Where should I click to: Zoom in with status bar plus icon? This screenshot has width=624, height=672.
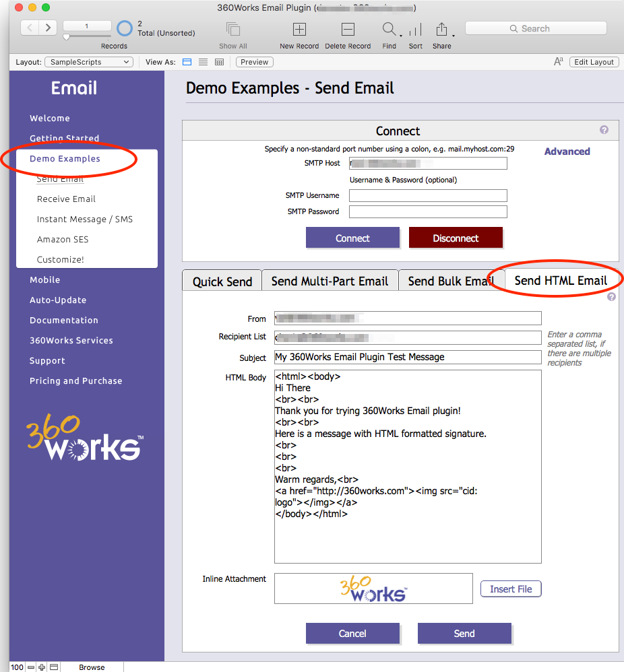tap(42, 667)
